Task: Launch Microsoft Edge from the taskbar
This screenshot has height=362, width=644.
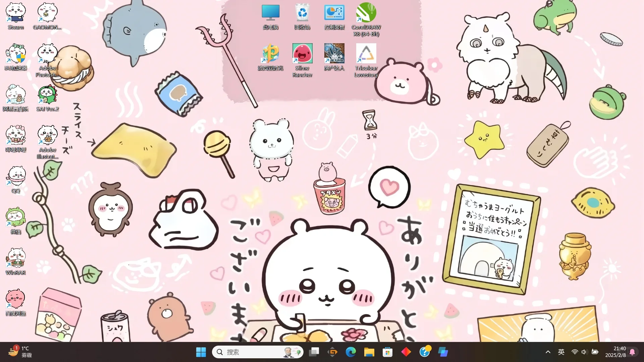Action: point(351,352)
